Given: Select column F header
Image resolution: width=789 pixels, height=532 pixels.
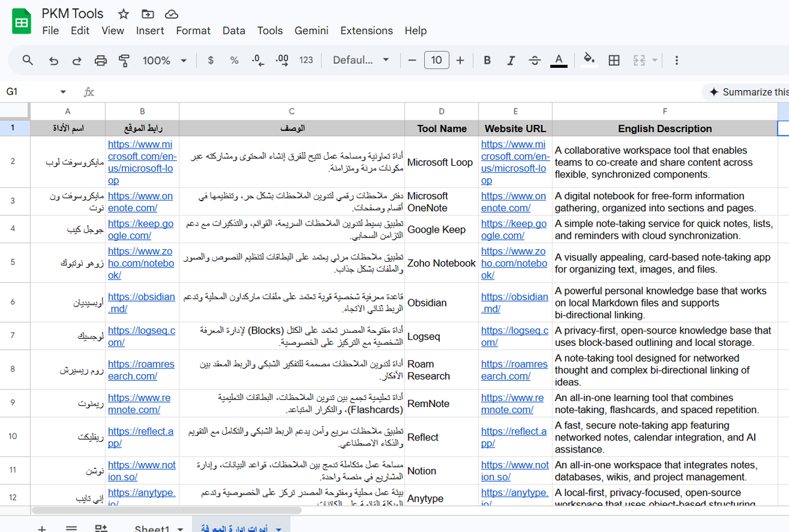Looking at the screenshot, I should coord(665,111).
